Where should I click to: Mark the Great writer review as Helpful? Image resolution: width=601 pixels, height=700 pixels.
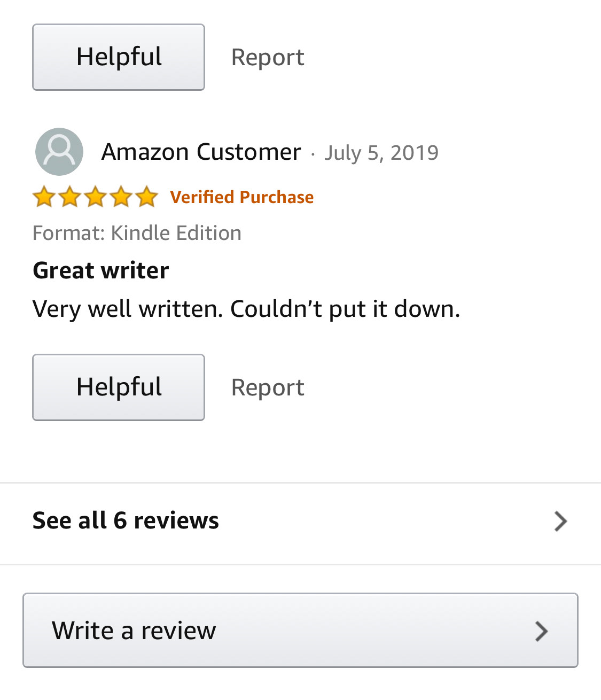pyautogui.click(x=119, y=387)
